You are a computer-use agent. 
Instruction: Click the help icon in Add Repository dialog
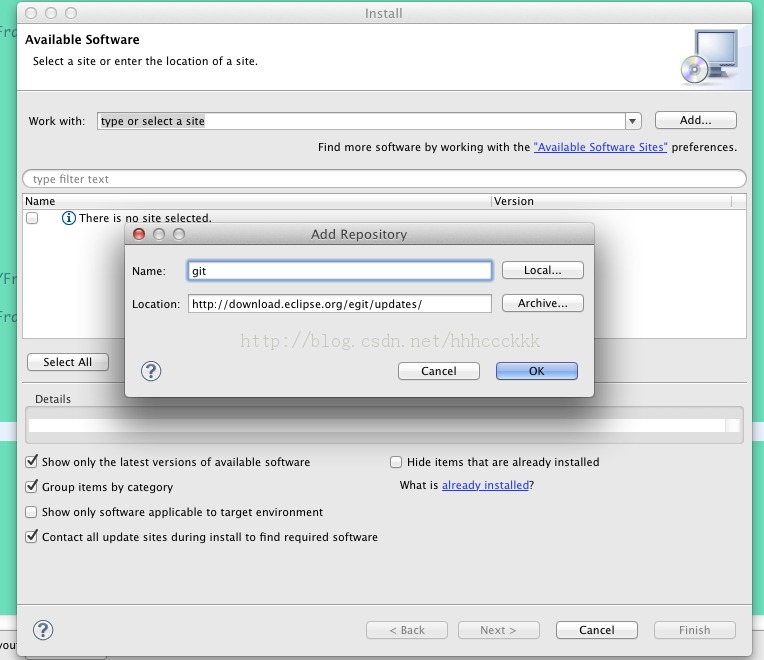coord(151,371)
